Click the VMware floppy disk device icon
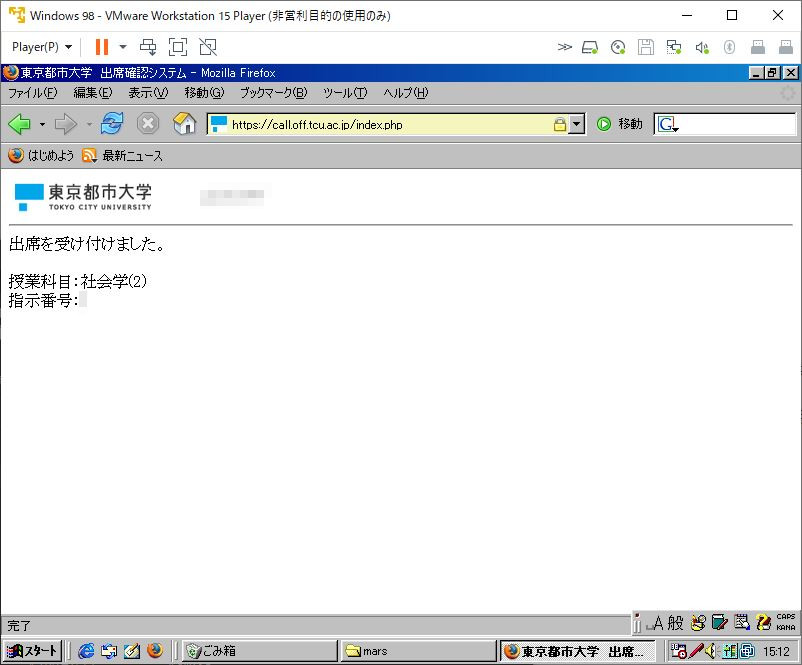Screen dimensions: 802x665 [645, 48]
